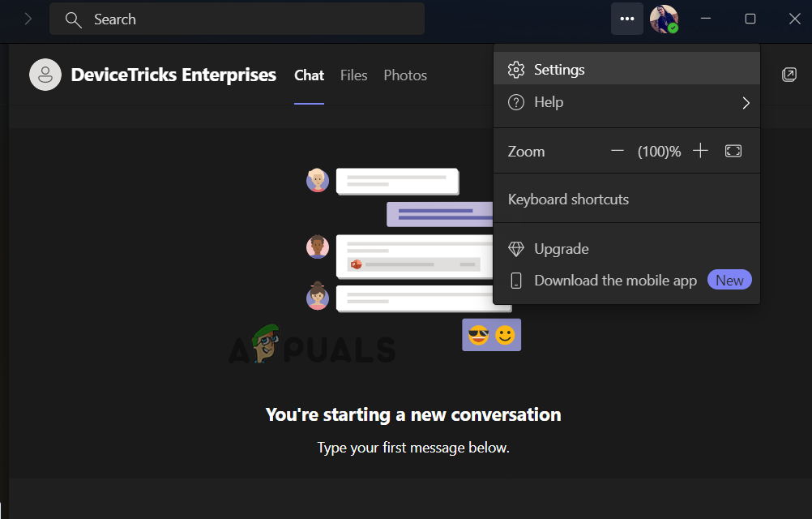812x519 pixels.
Task: Increase zoom with the plus control
Action: (700, 150)
